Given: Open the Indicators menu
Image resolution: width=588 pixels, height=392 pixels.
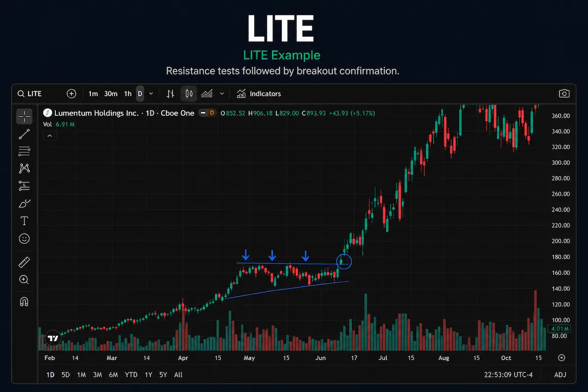Looking at the screenshot, I should (x=258, y=94).
